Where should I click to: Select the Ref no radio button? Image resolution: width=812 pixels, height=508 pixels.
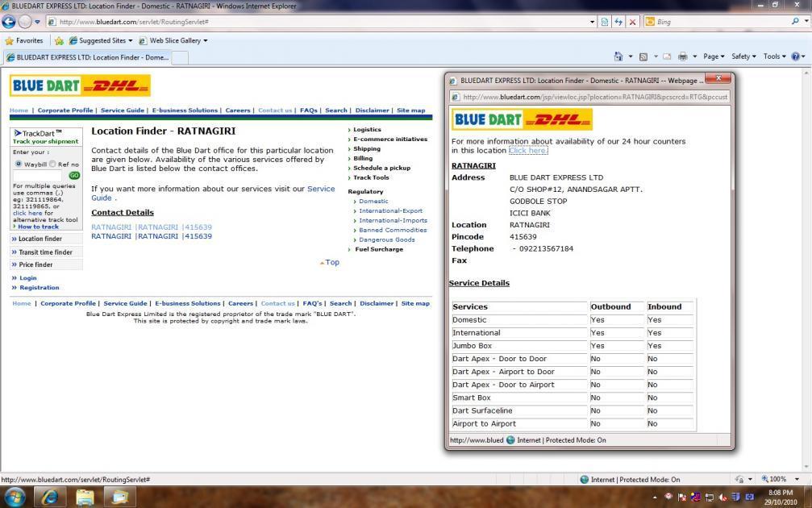tap(53, 164)
